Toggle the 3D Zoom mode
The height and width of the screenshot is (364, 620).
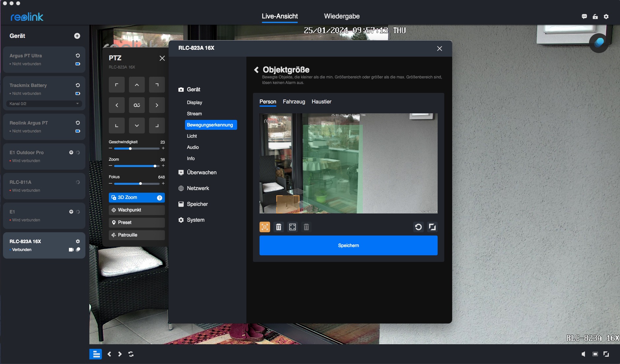click(x=132, y=198)
